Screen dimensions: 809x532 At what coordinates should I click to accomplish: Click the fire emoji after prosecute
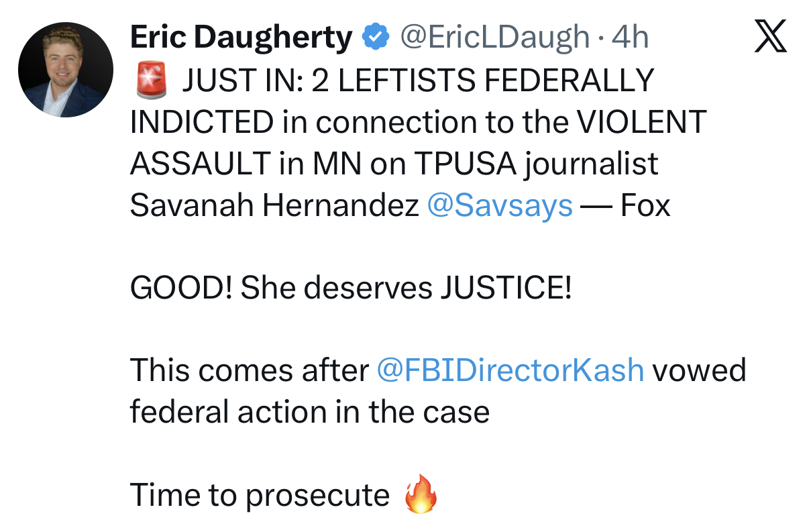[421, 495]
